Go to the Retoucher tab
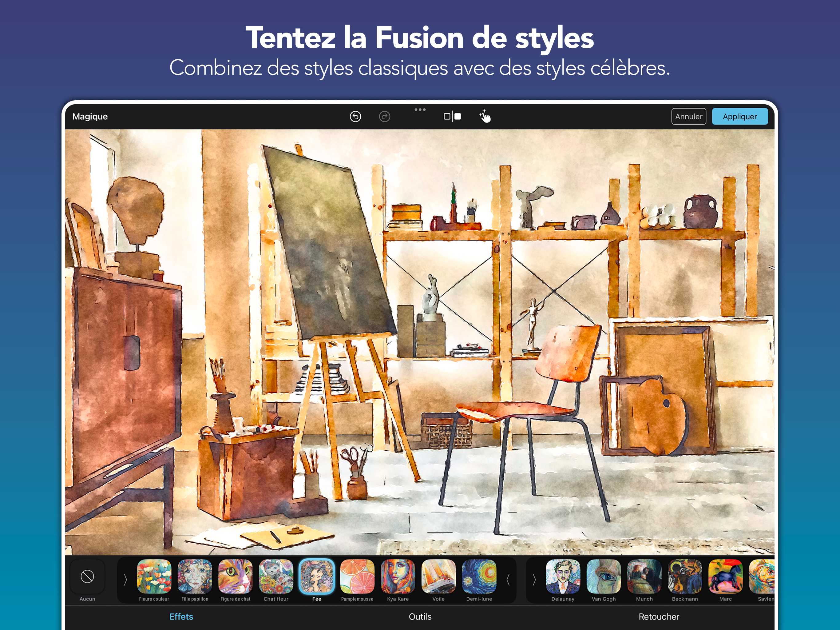 pyautogui.click(x=659, y=616)
